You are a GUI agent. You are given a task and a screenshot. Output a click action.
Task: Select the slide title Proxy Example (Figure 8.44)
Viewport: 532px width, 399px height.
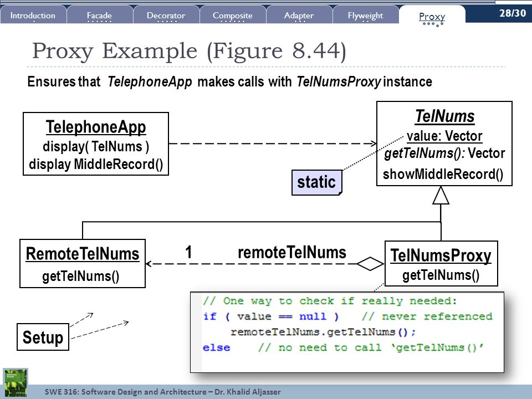pyautogui.click(x=189, y=51)
